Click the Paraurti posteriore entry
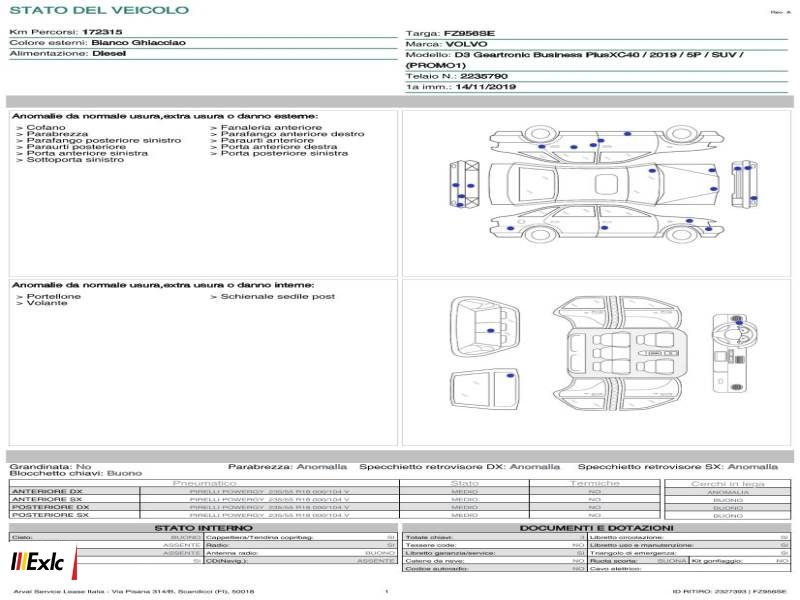Screen dimensions: 800x600 76,146
